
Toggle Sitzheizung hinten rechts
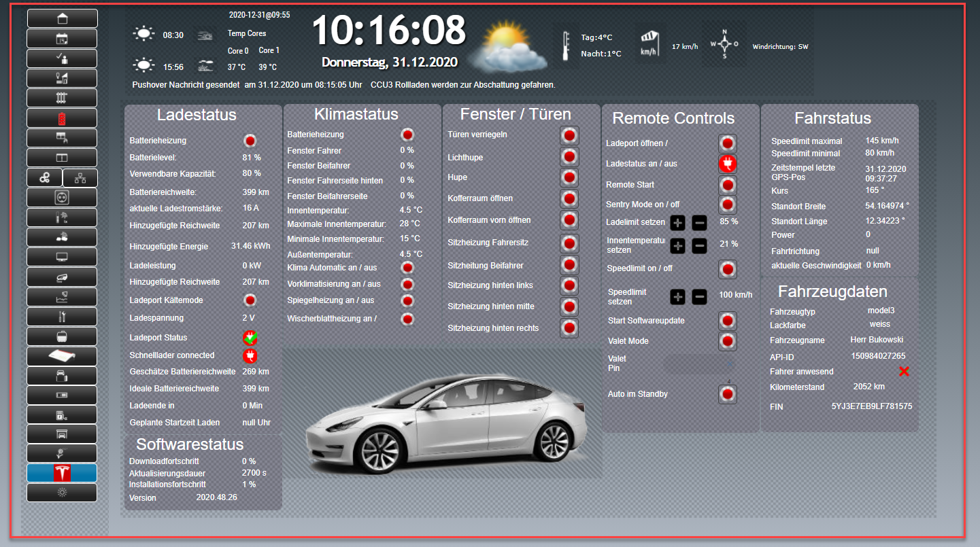tap(569, 328)
